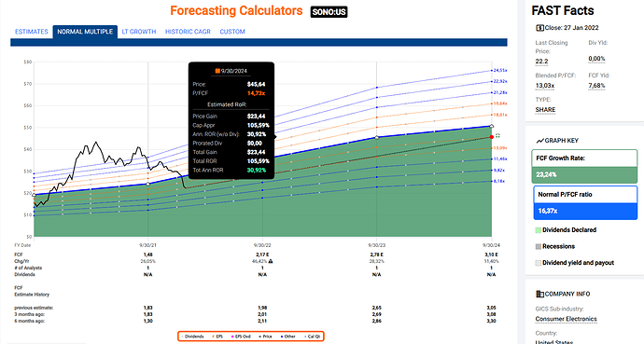Click the Tot Ann ROR 30,92% value in tooltip
The width and height of the screenshot is (644, 344).
(x=257, y=171)
